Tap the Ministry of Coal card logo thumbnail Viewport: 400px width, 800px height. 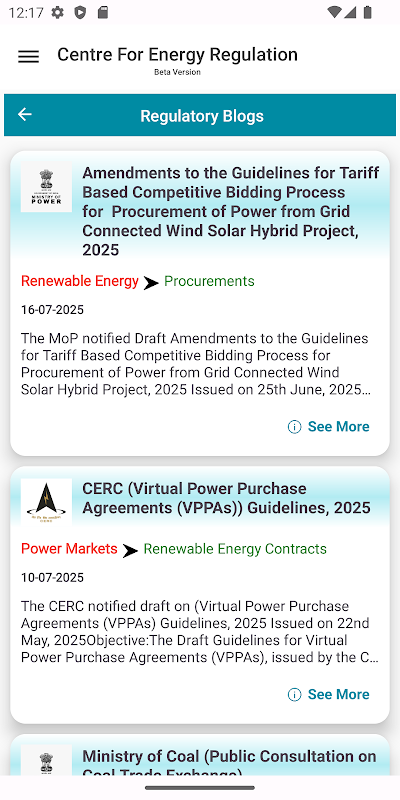point(46,760)
